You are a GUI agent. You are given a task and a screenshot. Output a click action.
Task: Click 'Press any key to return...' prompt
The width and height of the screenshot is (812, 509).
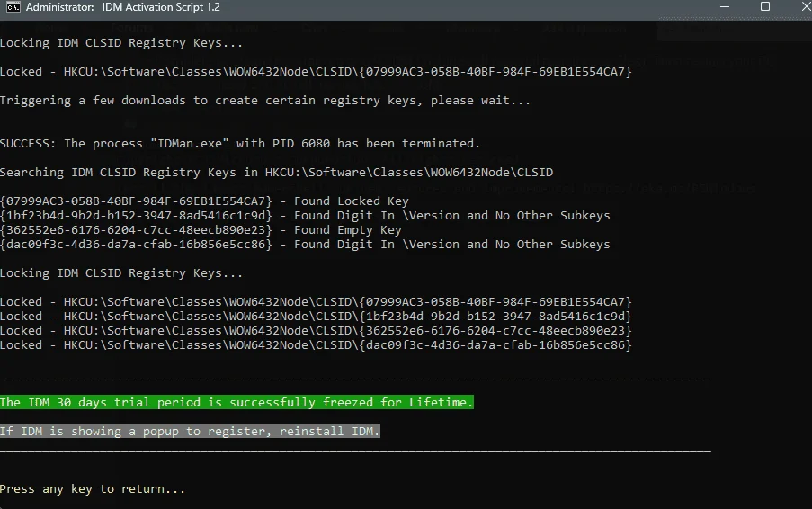[93, 489]
